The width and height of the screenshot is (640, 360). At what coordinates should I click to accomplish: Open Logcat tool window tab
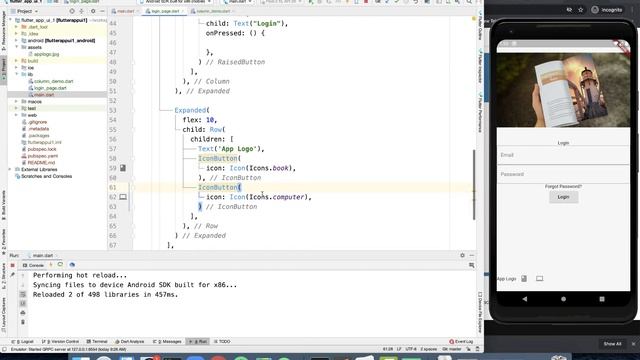[23, 342]
